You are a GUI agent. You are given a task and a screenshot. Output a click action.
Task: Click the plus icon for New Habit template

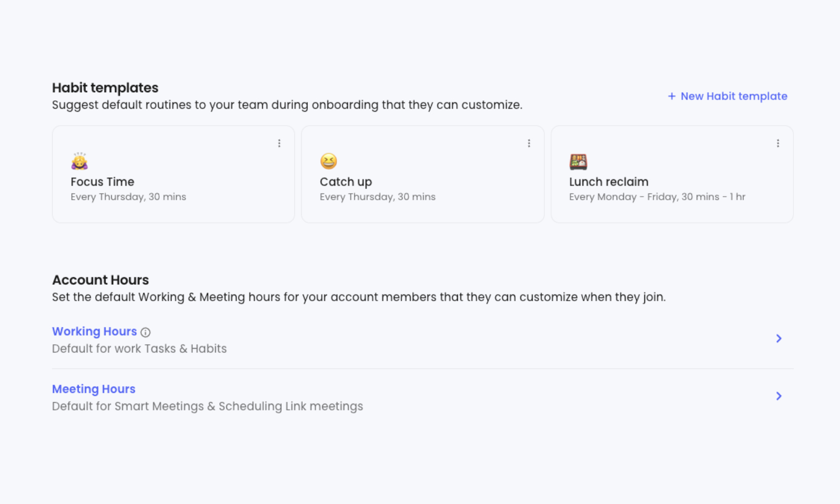click(671, 96)
